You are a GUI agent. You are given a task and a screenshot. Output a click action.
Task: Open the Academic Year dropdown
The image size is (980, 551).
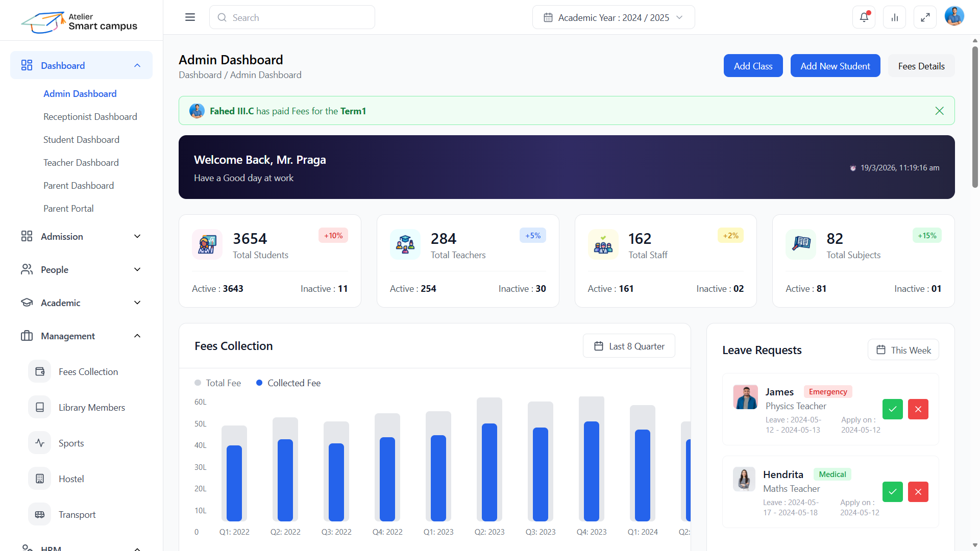613,17
